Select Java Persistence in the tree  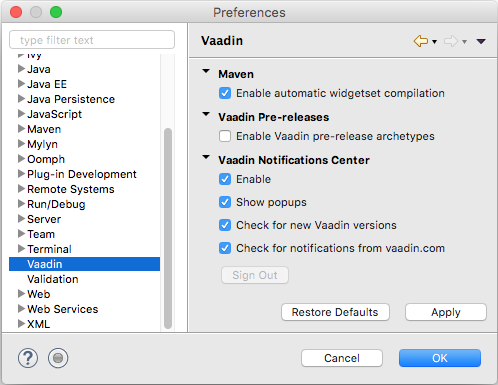click(71, 99)
